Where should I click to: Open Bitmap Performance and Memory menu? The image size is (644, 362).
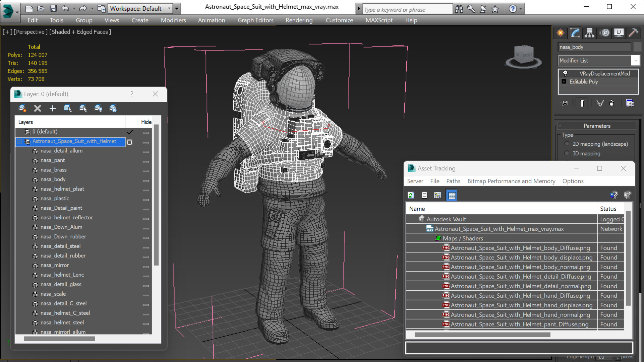(x=511, y=181)
